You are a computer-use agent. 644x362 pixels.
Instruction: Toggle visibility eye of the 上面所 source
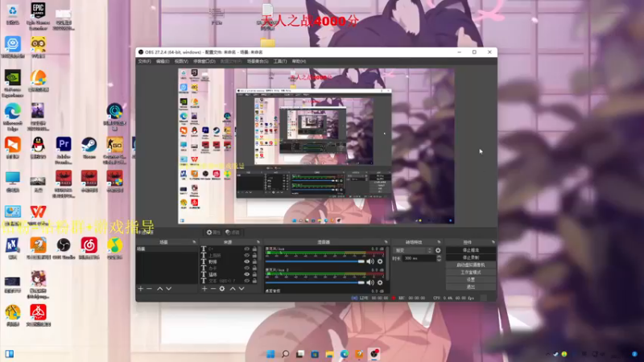click(x=246, y=255)
